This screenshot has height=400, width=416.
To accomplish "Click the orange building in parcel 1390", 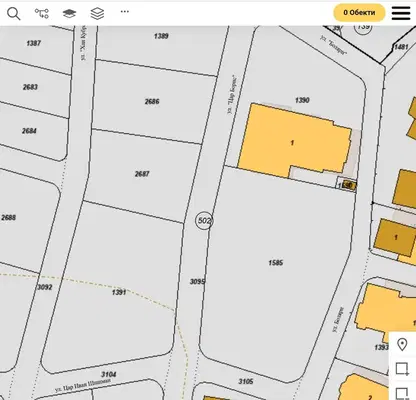I will 292,143.
